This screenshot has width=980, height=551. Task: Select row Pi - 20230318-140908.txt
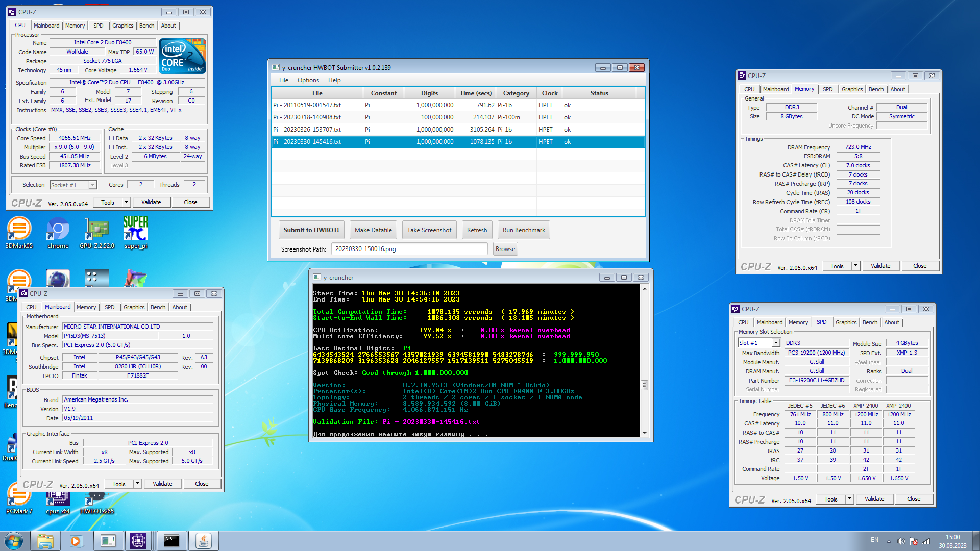coord(458,117)
